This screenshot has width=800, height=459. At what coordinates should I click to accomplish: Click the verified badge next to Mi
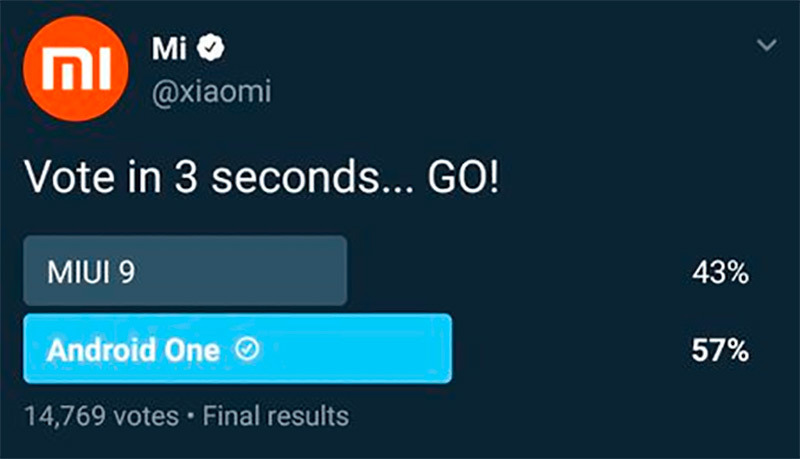point(215,47)
